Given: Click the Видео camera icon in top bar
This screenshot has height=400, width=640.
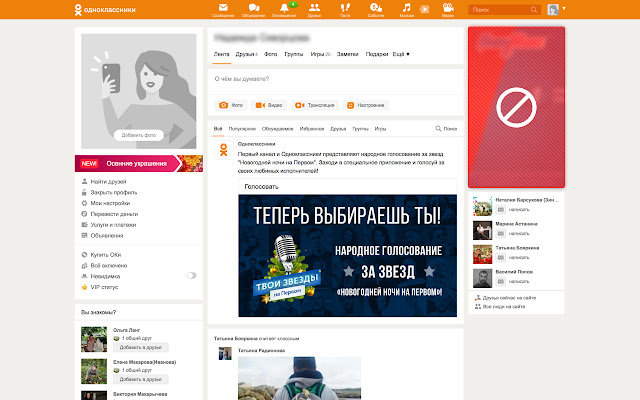Looking at the screenshot, I should 447,9.
